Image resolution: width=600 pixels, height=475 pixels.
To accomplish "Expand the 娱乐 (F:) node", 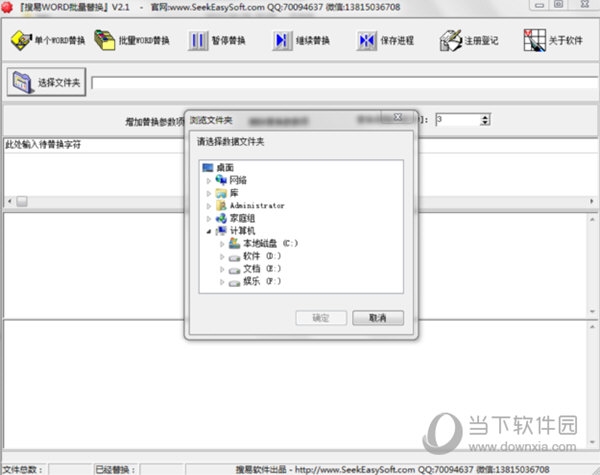I will click(222, 282).
